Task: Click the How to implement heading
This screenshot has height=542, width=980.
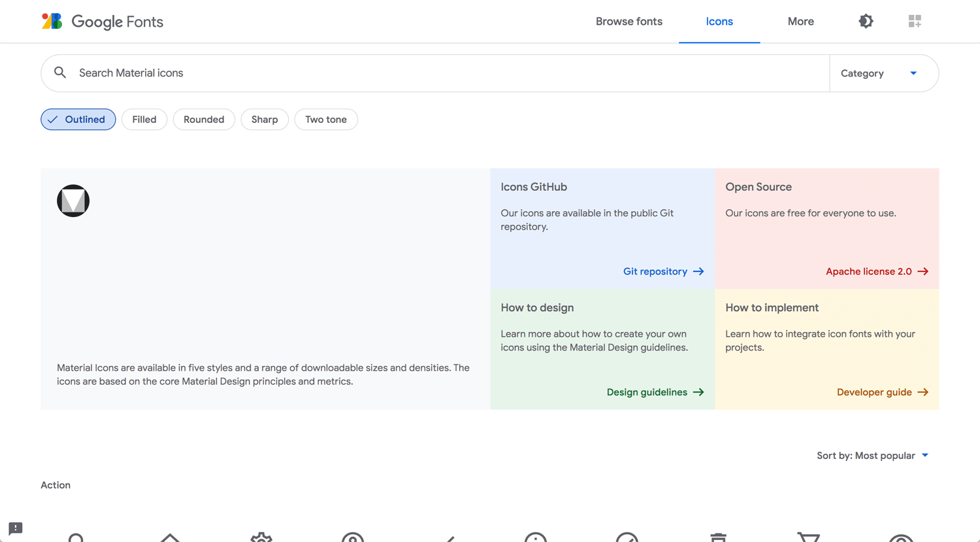Action: pos(772,308)
